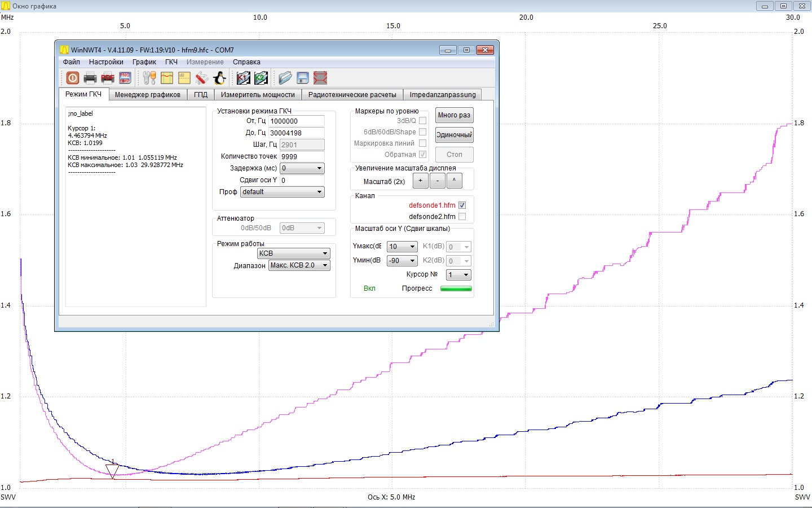
Task: Click the Стоп button
Action: coord(454,155)
